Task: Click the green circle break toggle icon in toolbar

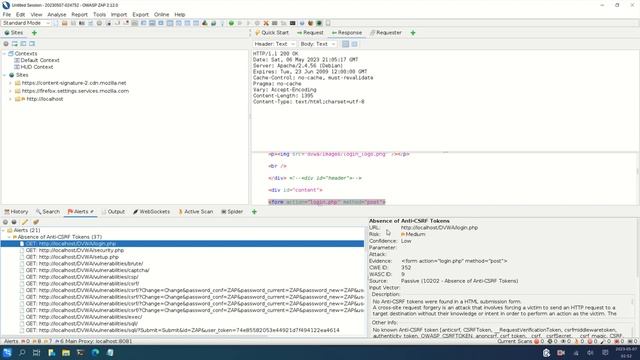Action: 231,23
